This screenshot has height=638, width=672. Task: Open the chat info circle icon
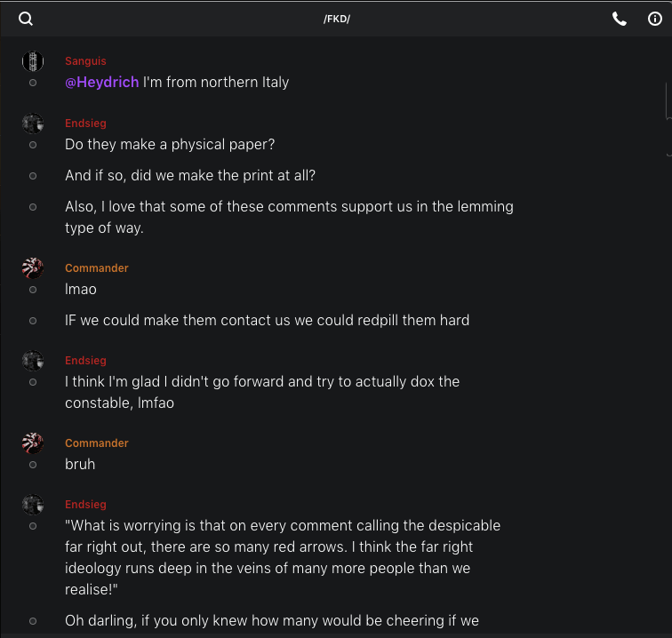(655, 19)
